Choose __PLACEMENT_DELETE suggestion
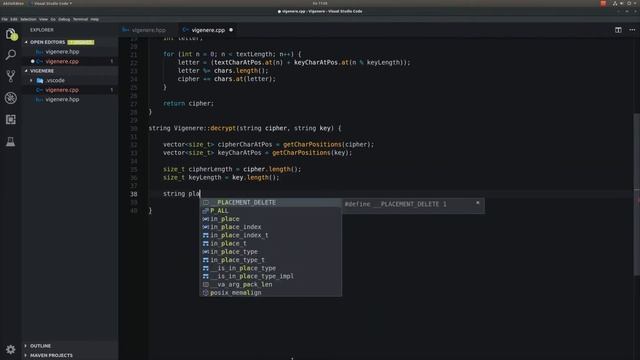 [x=270, y=202]
